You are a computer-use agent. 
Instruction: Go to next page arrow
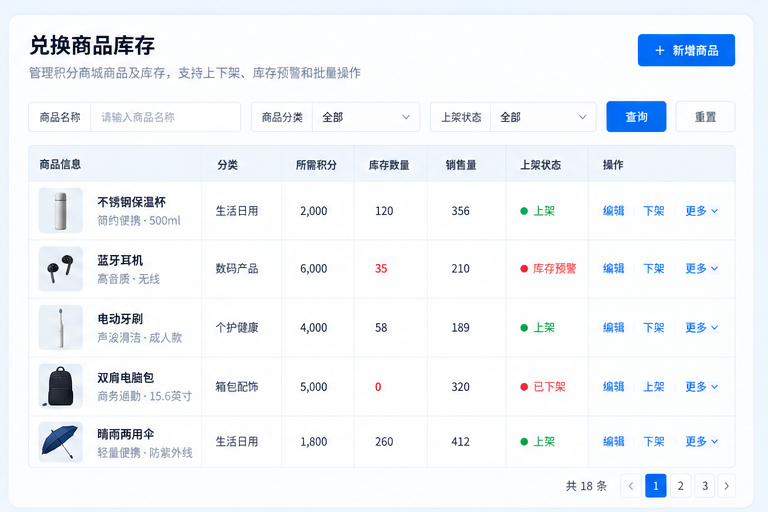pos(726,486)
